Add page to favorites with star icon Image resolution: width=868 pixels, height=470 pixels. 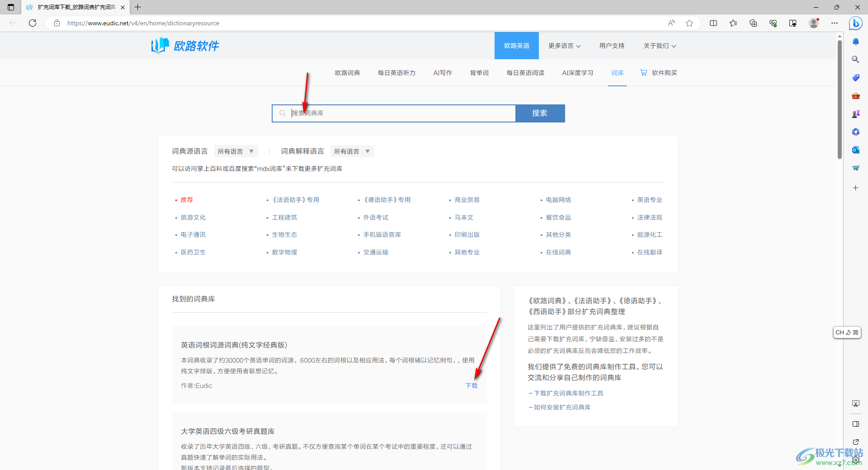(689, 23)
